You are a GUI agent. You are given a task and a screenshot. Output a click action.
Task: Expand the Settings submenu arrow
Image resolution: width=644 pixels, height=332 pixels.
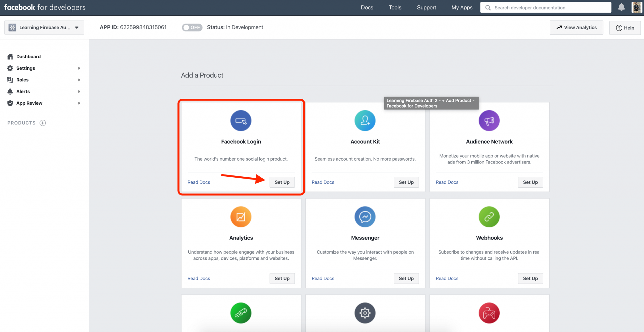click(x=79, y=68)
